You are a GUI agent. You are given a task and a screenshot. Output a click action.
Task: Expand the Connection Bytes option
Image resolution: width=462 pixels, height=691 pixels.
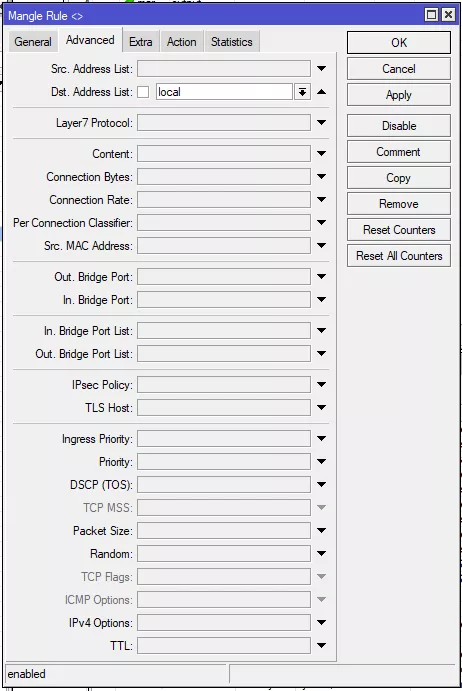(321, 177)
